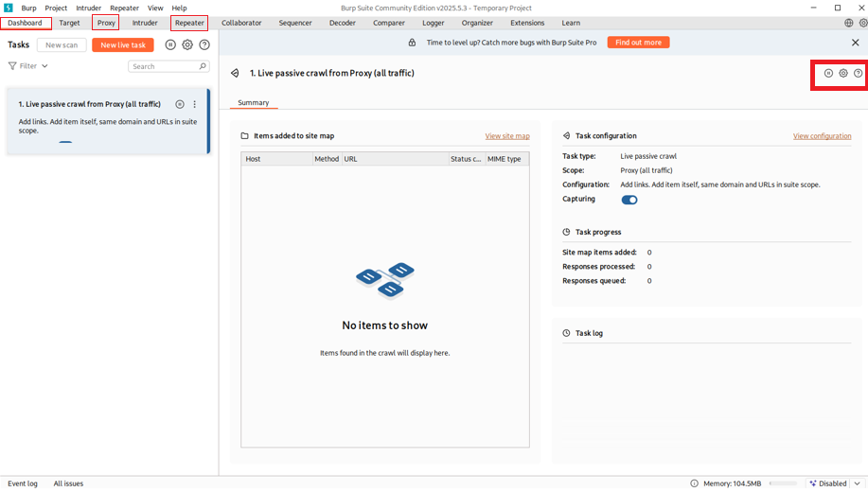Click the Find out more button
Screen dimensions: 868x492
(x=638, y=42)
